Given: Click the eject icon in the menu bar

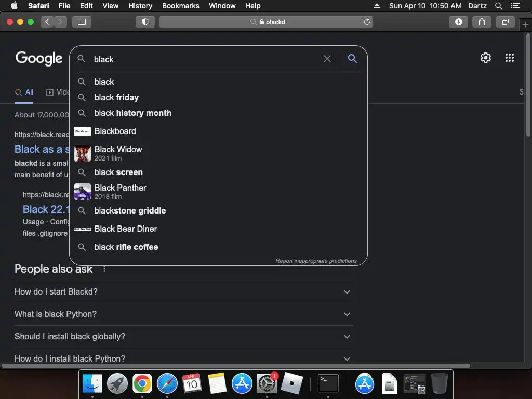Looking at the screenshot, I should click(377, 6).
